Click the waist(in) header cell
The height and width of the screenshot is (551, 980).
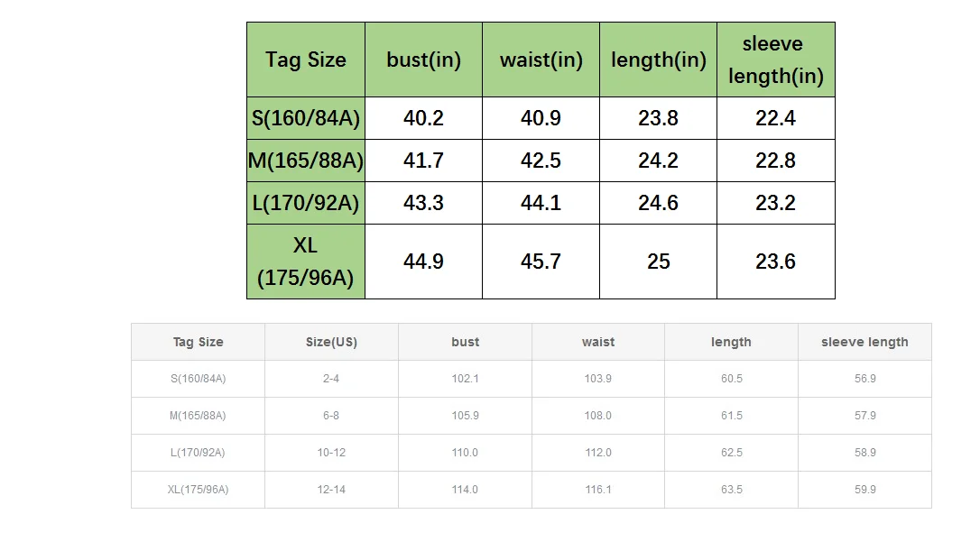tap(541, 60)
